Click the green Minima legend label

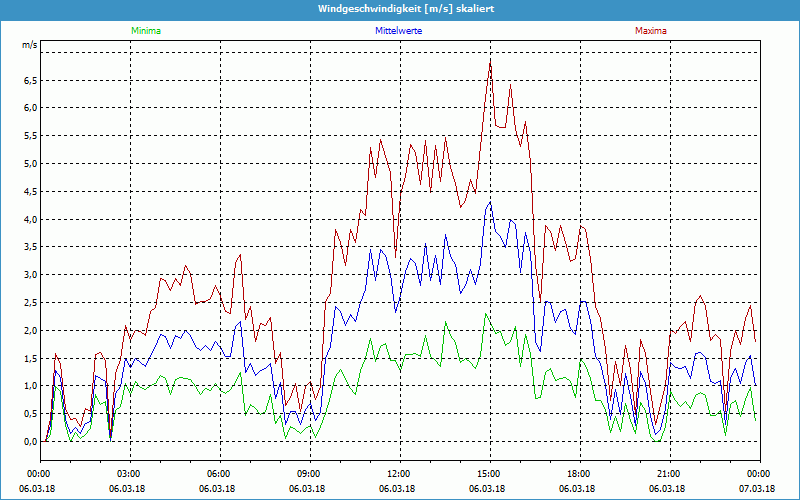(x=145, y=31)
